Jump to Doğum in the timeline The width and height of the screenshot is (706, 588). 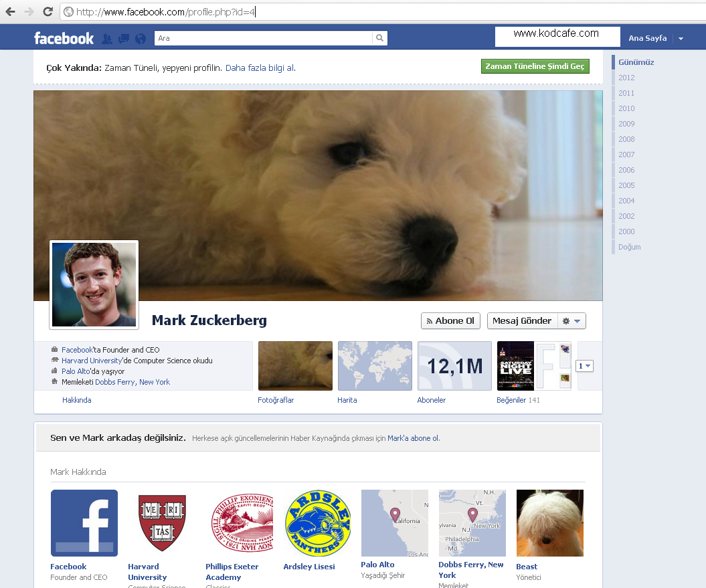point(629,247)
